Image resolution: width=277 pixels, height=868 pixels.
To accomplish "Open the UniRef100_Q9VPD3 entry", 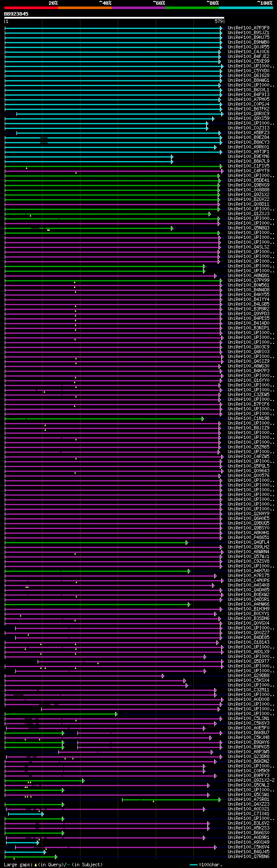I will 248,313.
